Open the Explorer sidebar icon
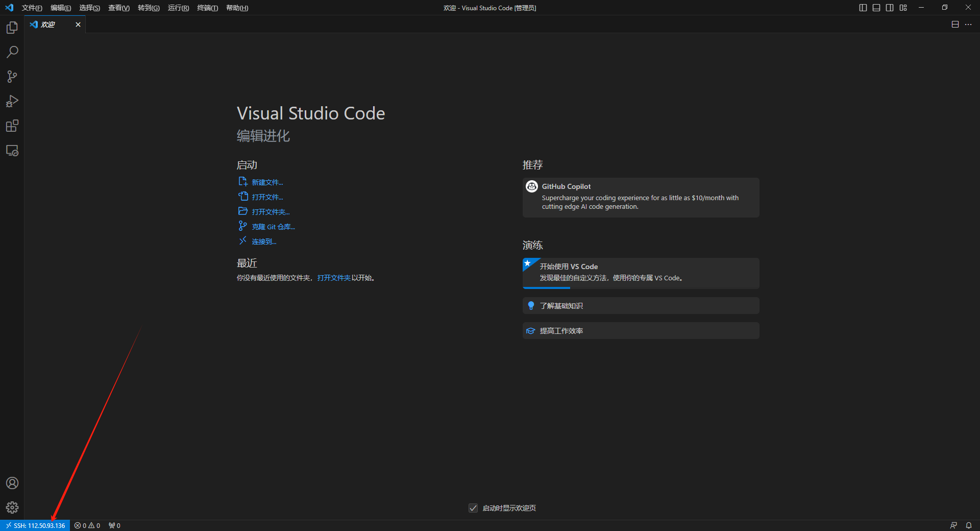This screenshot has width=980, height=531. pos(12,27)
